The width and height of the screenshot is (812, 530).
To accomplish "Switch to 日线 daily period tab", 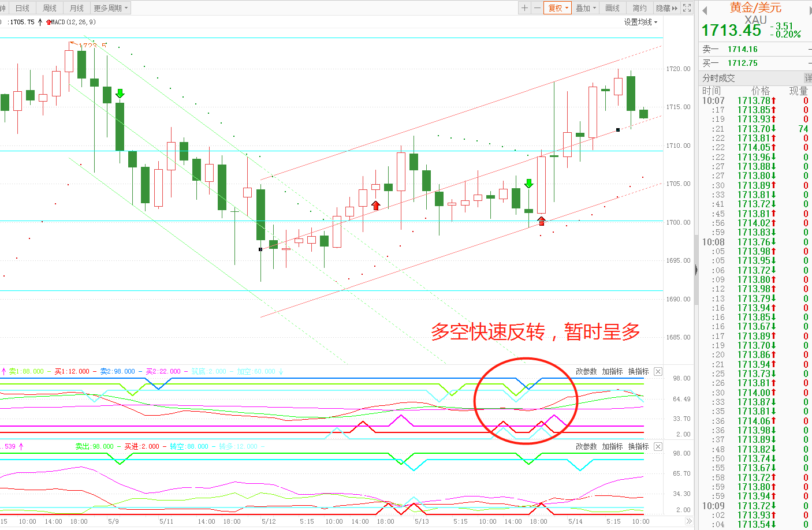I will pos(23,8).
